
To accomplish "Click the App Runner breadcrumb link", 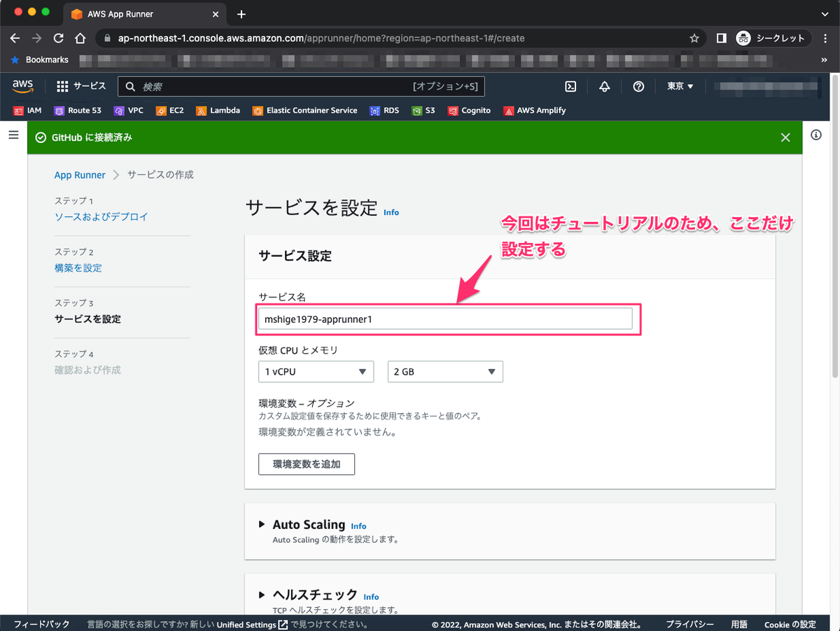I will click(x=80, y=175).
